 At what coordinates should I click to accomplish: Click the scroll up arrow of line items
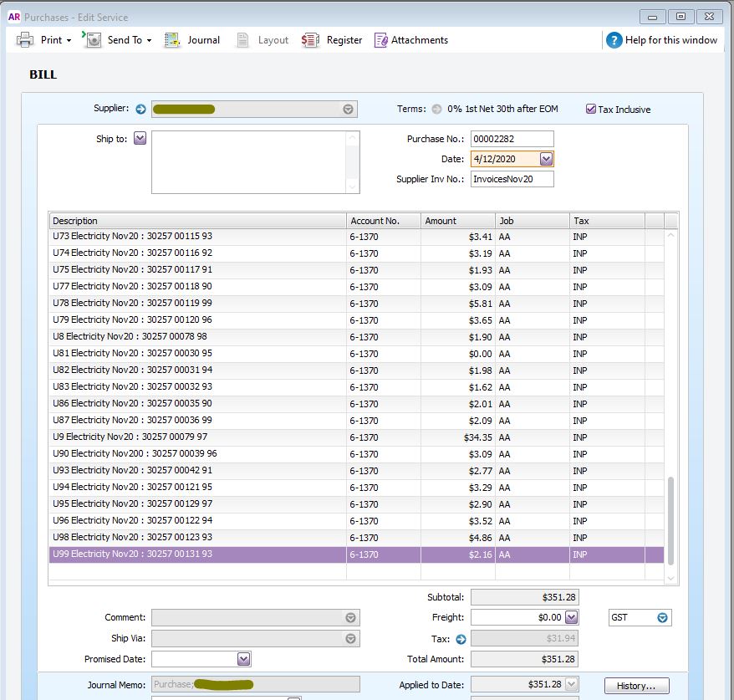coord(670,235)
